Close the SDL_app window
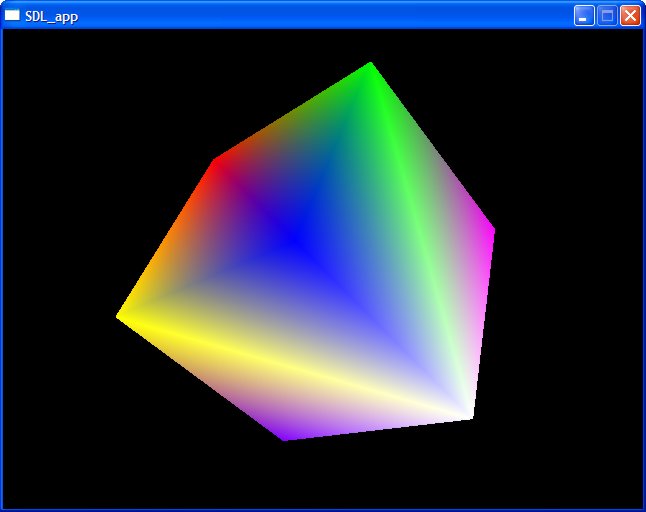The height and width of the screenshot is (512, 646). coord(630,15)
